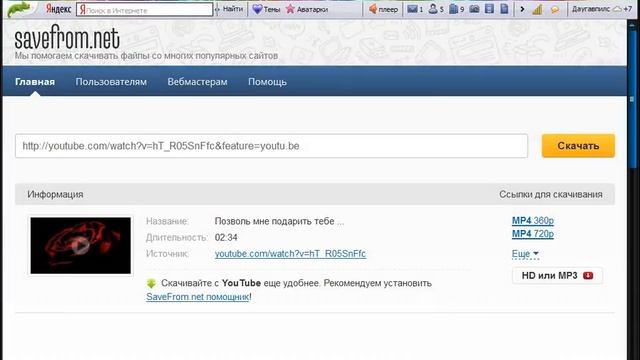Click the green chameleon toolbar logo

pos(19,9)
